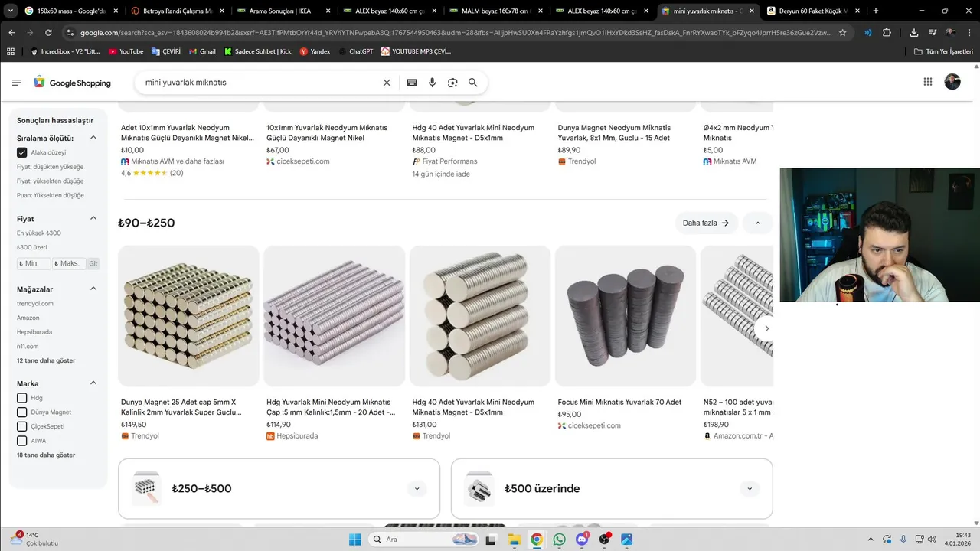Image resolution: width=980 pixels, height=551 pixels.
Task: Check the ÇiçekSepeti brand filter
Action: click(22, 426)
